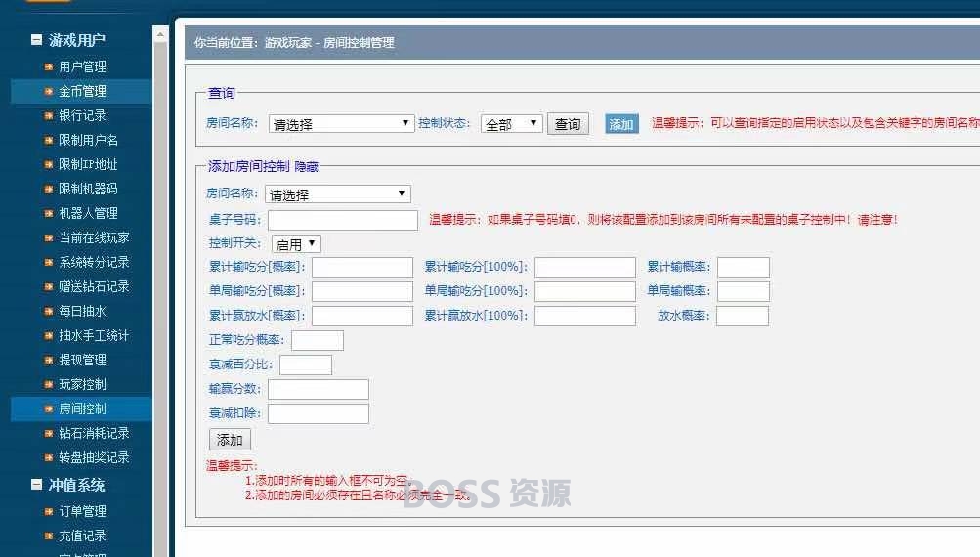Click the 衰减扣除 input field
980x557 pixels.
click(319, 413)
